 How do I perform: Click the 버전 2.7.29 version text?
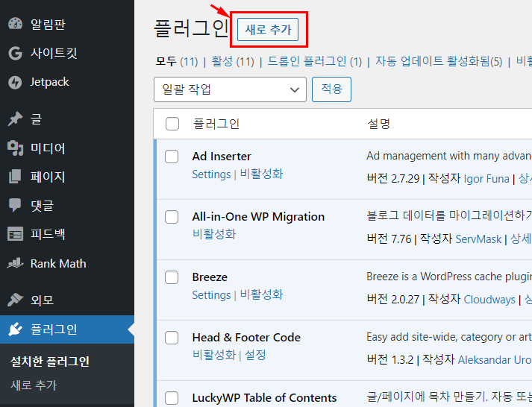pyautogui.click(x=393, y=179)
